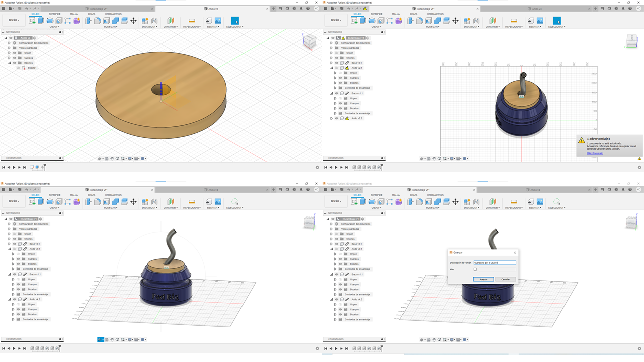Collapse the Bocetos folder in top-left window
The image size is (644, 362).
(9, 63)
